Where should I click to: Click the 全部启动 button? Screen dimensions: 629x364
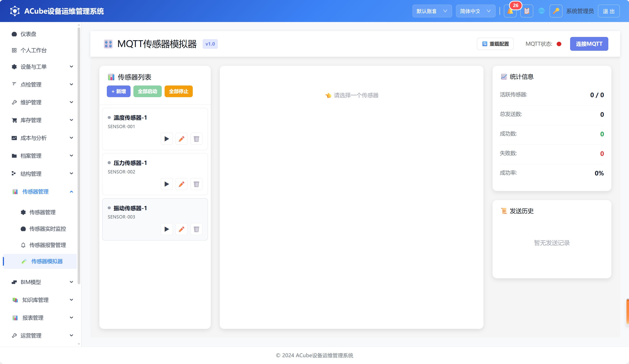[147, 91]
